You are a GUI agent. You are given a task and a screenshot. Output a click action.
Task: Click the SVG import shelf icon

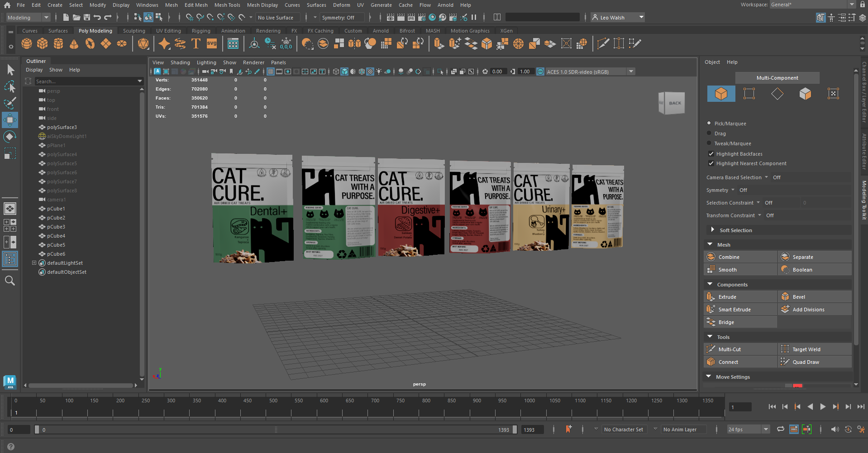(212, 43)
